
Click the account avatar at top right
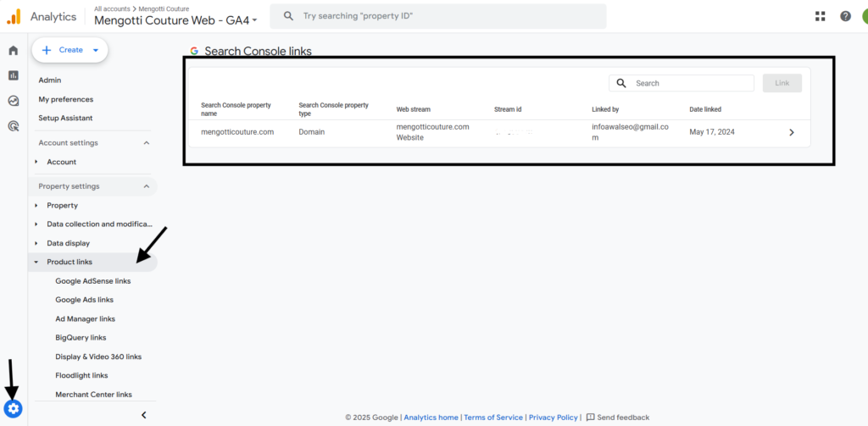[x=864, y=17]
